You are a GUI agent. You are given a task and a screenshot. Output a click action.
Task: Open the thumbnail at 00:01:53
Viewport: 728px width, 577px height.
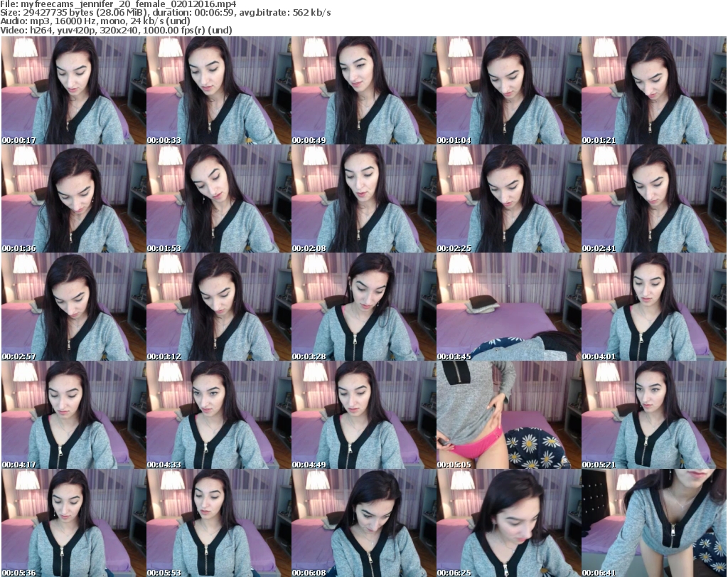tap(219, 198)
